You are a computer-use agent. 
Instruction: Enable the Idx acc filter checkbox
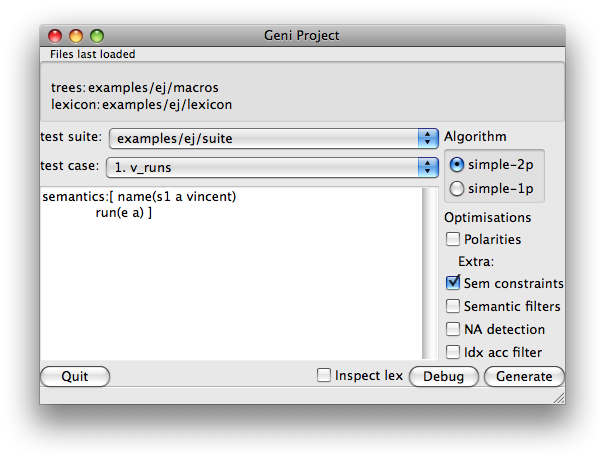click(x=453, y=352)
